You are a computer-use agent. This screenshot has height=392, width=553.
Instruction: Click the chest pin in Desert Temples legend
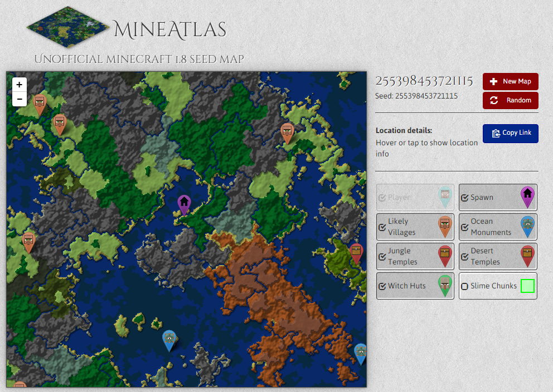tap(527, 256)
